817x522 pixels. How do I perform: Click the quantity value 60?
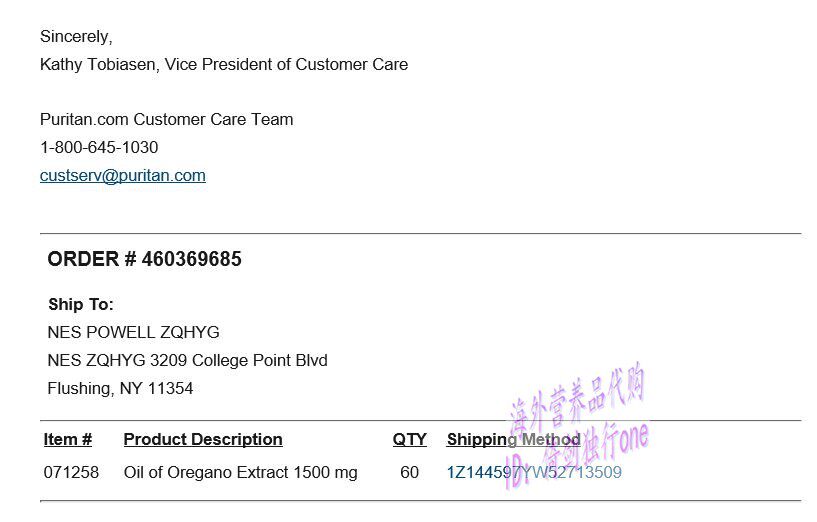coord(409,473)
